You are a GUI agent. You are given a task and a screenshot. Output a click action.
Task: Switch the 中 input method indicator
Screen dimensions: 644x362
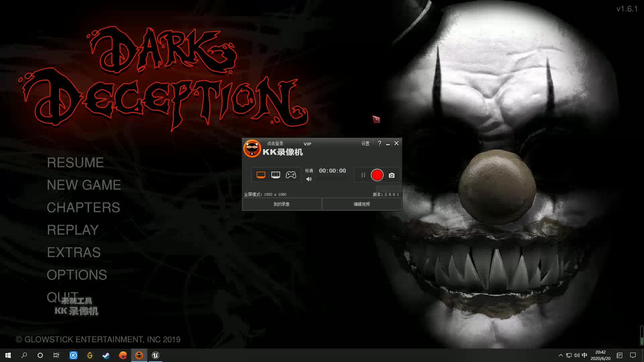584,355
